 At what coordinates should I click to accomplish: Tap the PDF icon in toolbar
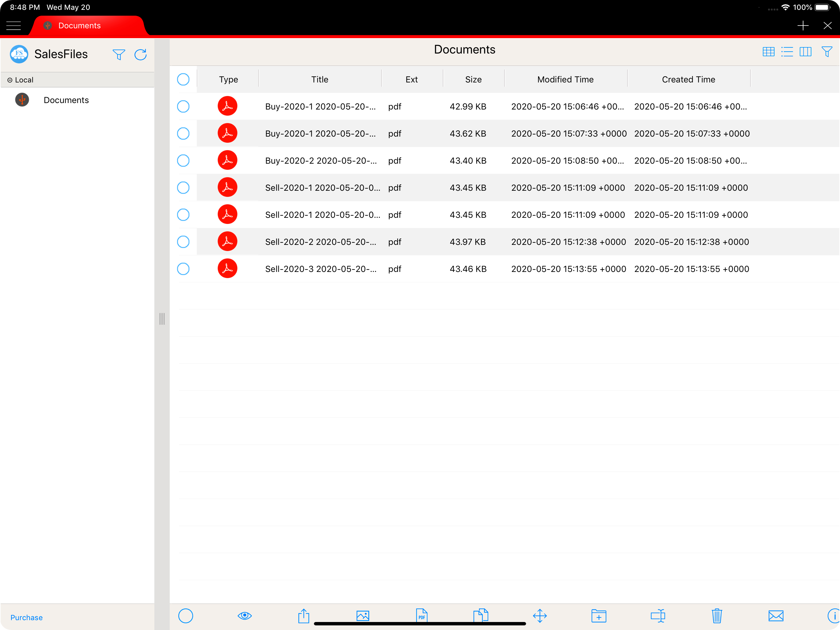422,616
